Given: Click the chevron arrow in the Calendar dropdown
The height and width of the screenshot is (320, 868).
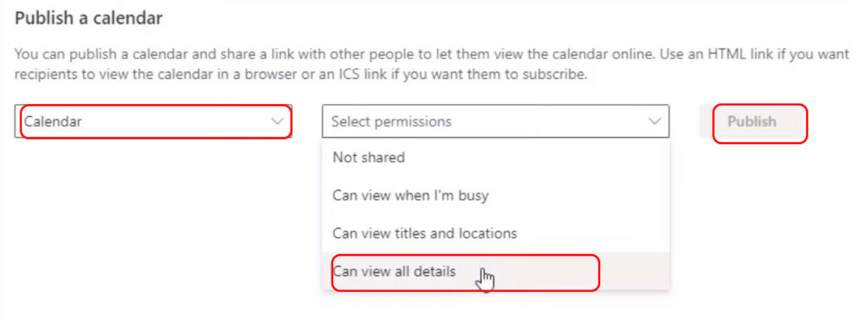Looking at the screenshot, I should coord(277,121).
